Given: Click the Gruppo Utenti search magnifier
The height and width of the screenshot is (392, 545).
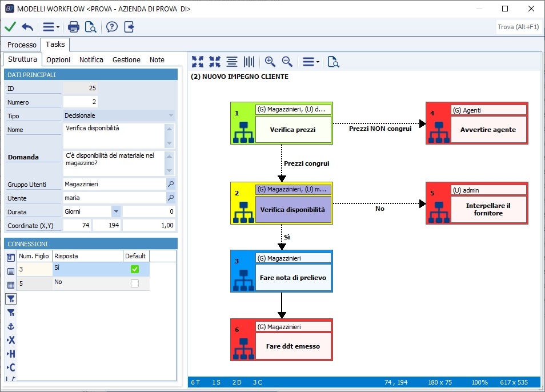Looking at the screenshot, I should [x=171, y=184].
